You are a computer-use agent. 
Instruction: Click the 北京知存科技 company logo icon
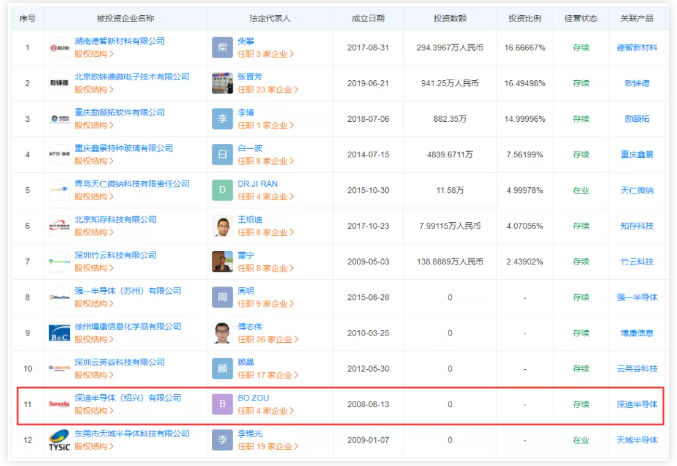click(59, 226)
